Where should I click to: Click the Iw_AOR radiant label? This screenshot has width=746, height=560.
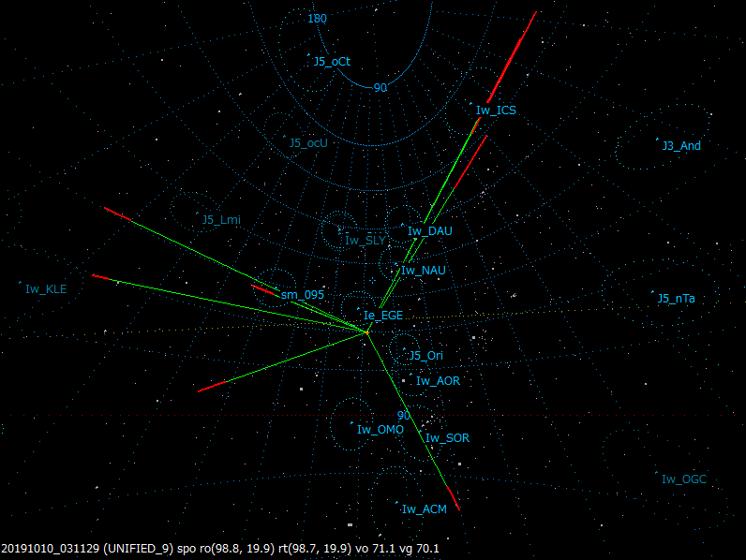438,381
